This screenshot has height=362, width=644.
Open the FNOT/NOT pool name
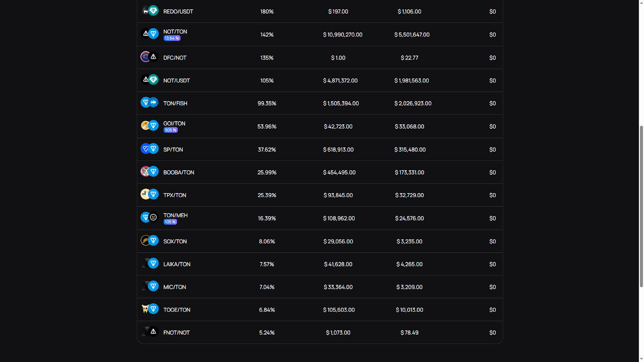176,333
